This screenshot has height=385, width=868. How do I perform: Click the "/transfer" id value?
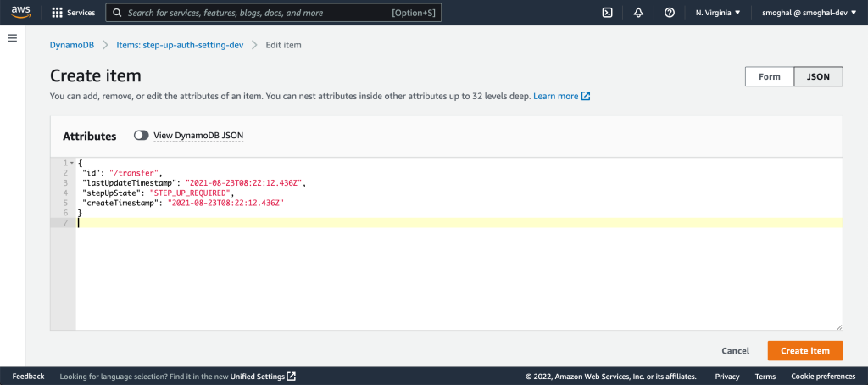(x=135, y=173)
